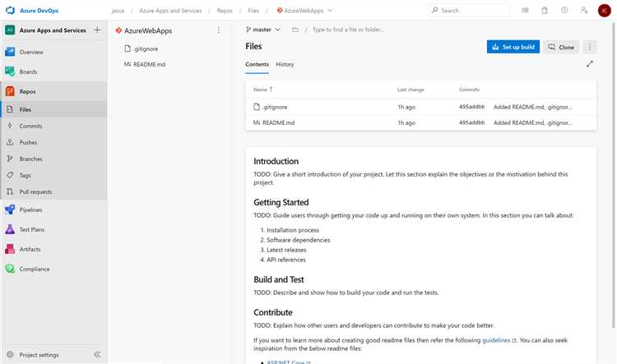
Task: Switch to the Contents tab
Action: [x=257, y=64]
